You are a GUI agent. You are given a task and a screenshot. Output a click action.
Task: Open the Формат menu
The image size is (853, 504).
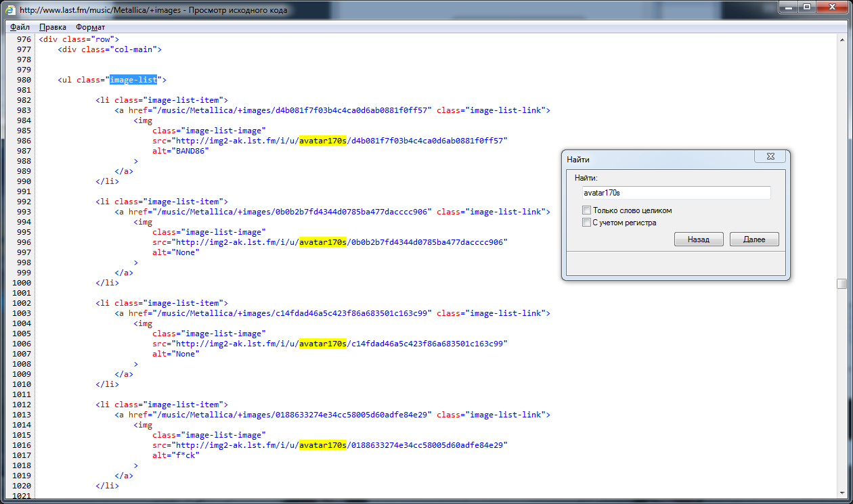coord(90,27)
